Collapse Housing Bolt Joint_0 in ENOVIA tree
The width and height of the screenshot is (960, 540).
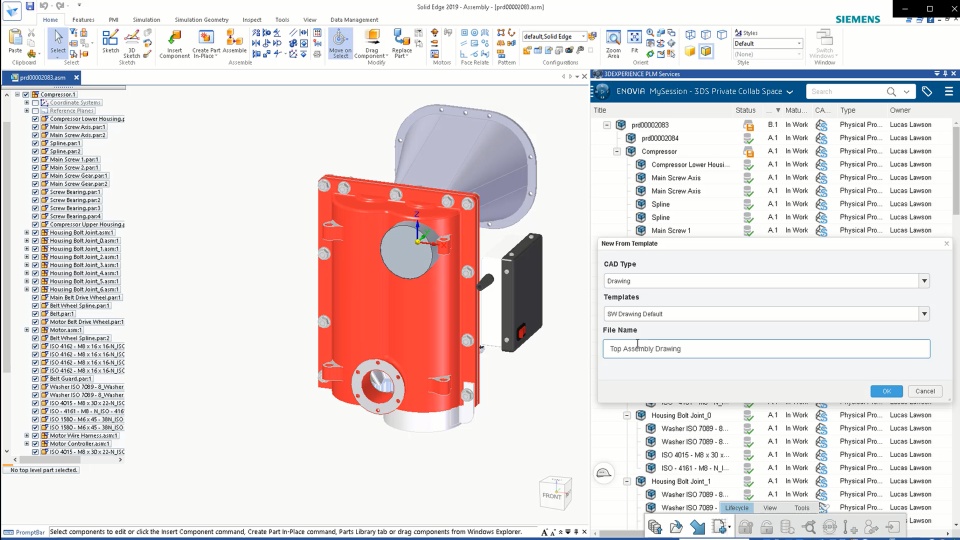pyautogui.click(x=626, y=415)
